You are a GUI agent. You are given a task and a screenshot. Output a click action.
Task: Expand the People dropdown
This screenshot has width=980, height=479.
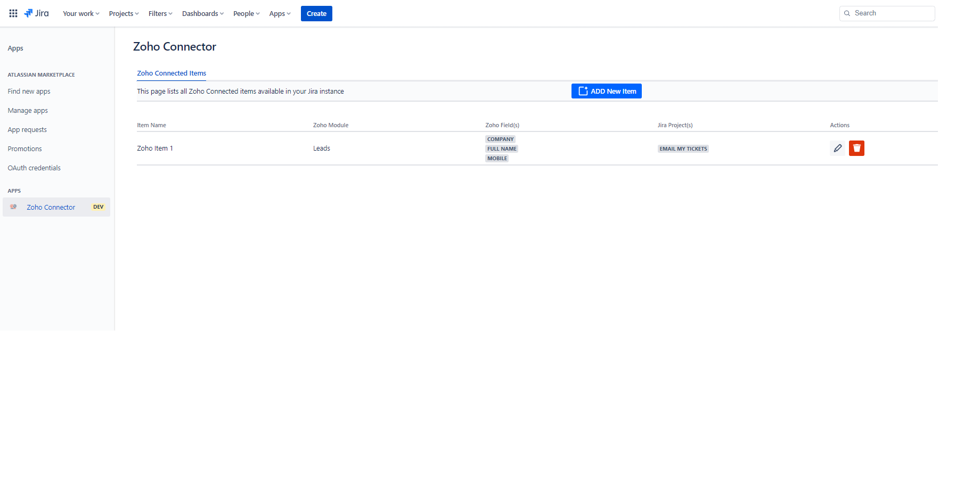coord(246,14)
